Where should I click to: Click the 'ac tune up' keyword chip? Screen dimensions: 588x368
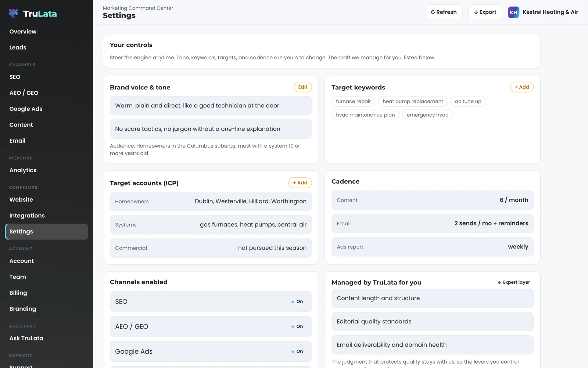[468, 102]
